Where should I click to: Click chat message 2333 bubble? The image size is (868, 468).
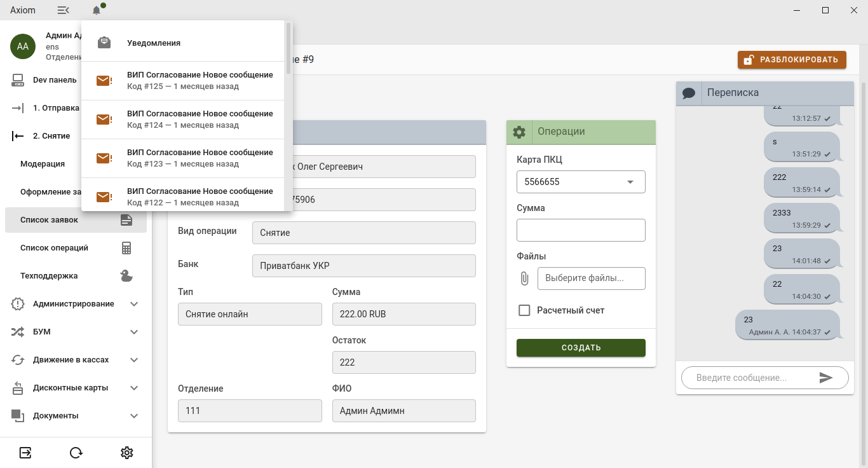click(x=802, y=217)
